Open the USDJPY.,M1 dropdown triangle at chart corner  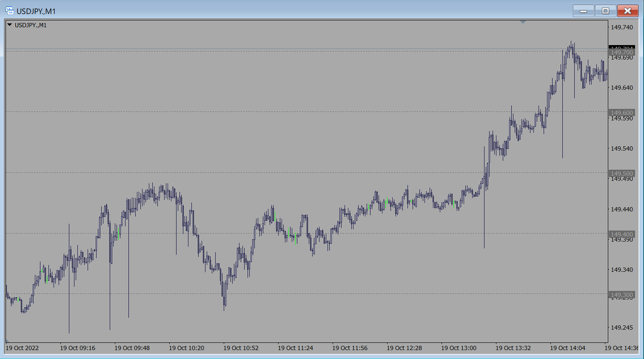(10, 25)
